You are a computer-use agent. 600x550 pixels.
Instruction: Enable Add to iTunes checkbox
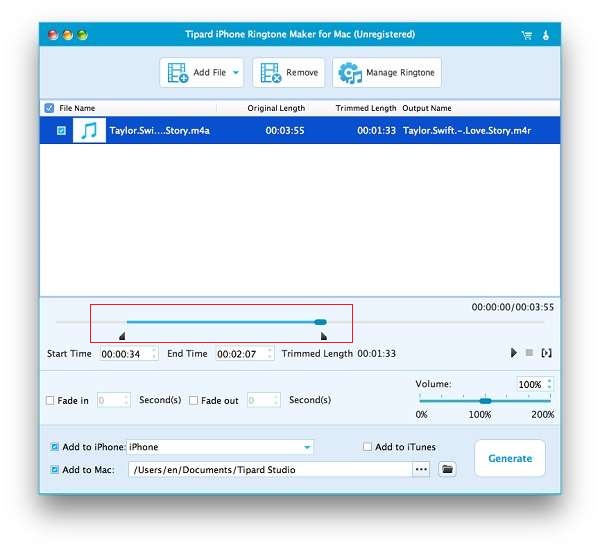point(367,447)
